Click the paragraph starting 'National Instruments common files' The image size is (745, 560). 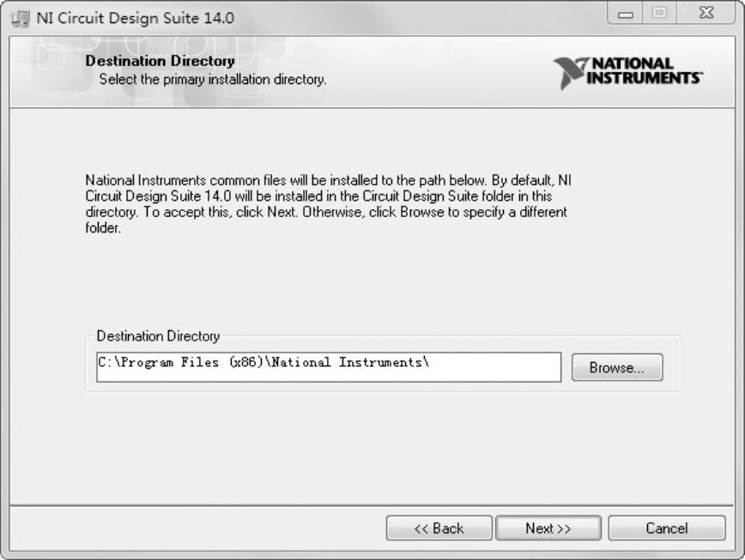pyautogui.click(x=329, y=204)
